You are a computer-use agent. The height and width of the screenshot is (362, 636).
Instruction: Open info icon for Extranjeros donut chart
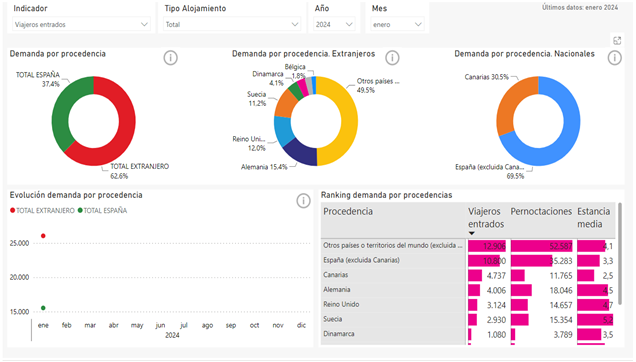pyautogui.click(x=392, y=58)
